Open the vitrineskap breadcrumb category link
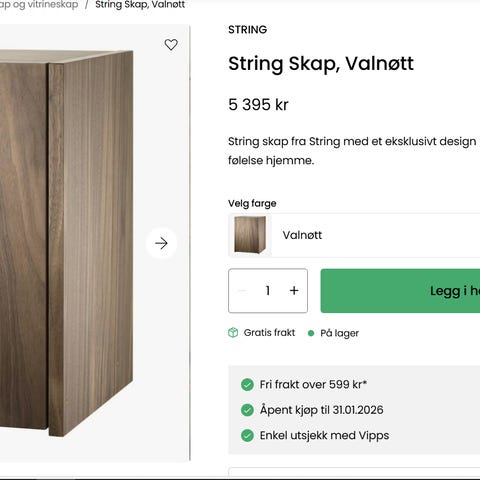The width and height of the screenshot is (480, 480). (x=39, y=5)
